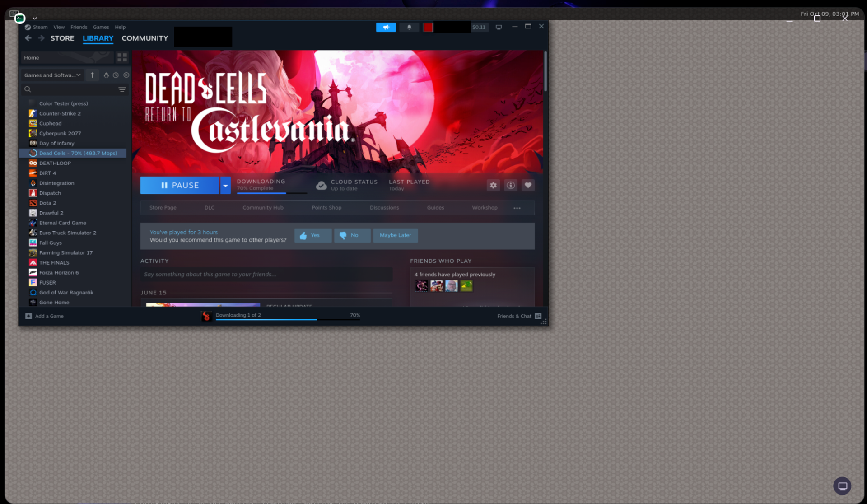
Task: Filter by recent activity clock icon
Action: (116, 75)
